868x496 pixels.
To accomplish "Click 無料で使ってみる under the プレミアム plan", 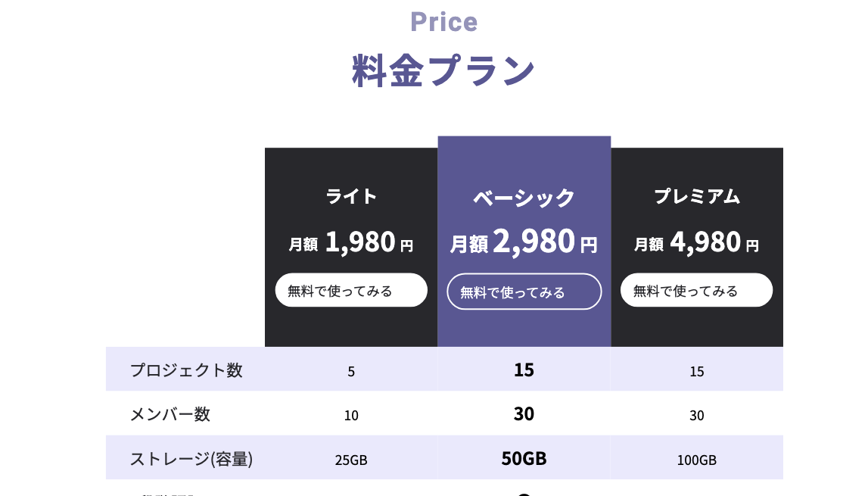I will (x=696, y=289).
